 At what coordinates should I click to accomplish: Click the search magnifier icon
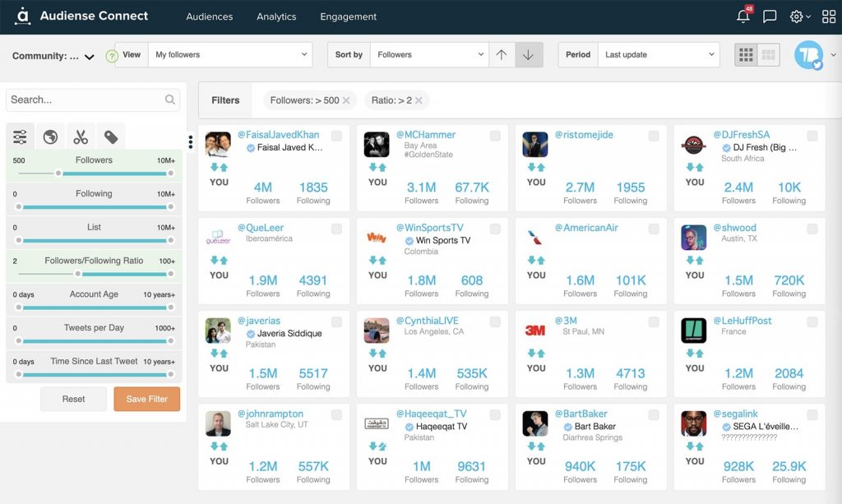[169, 99]
